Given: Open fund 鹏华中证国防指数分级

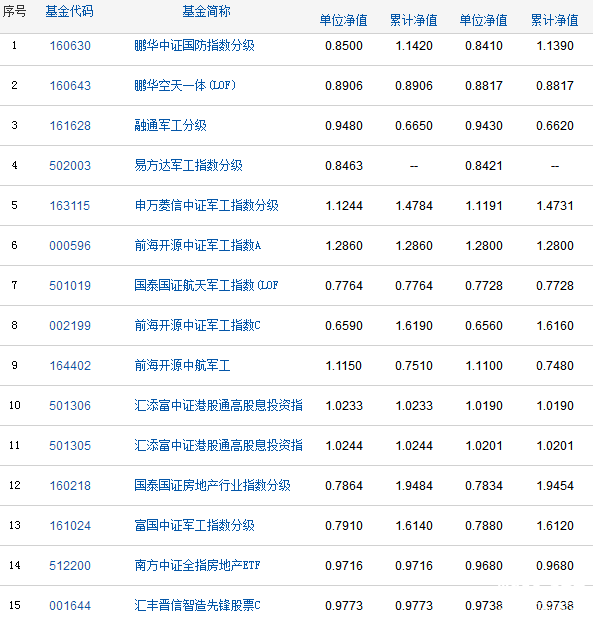Looking at the screenshot, I should pos(194,46).
